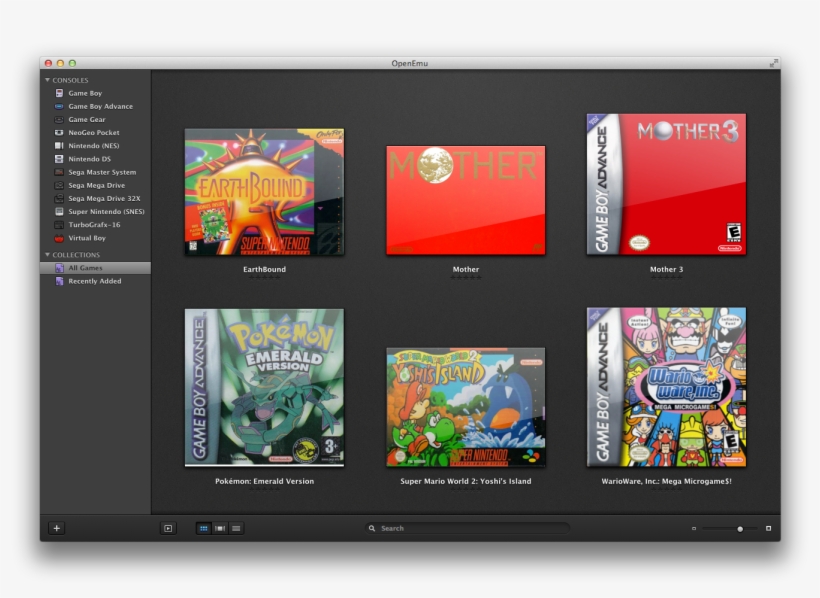Click the Super Nintendo (SNES) icon
The image size is (820, 598).
pos(59,211)
